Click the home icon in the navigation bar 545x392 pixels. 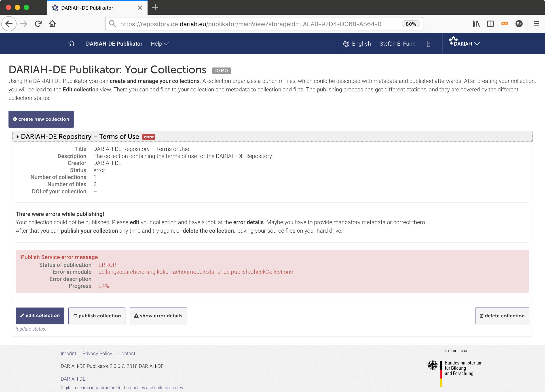coord(71,44)
